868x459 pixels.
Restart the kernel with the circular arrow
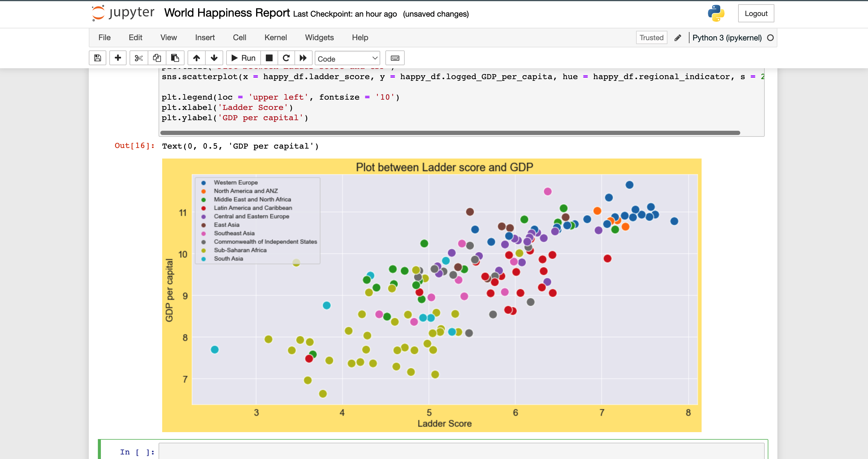pyautogui.click(x=286, y=58)
